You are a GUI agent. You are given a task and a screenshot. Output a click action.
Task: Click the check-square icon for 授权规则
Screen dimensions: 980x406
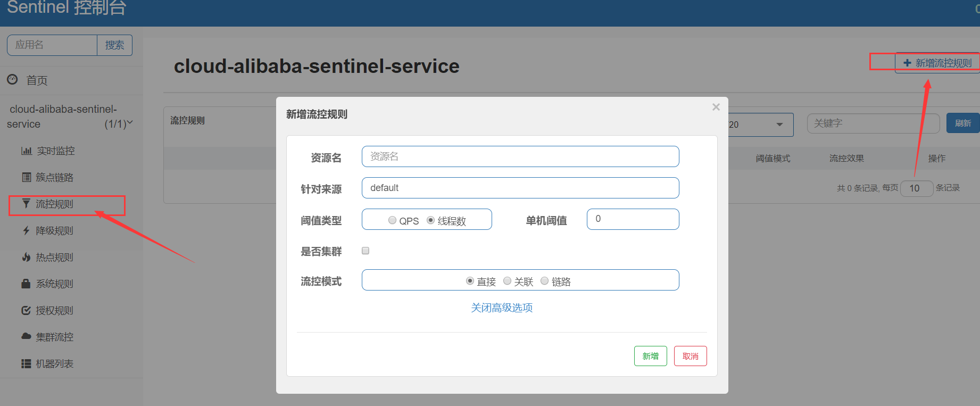[x=26, y=310]
